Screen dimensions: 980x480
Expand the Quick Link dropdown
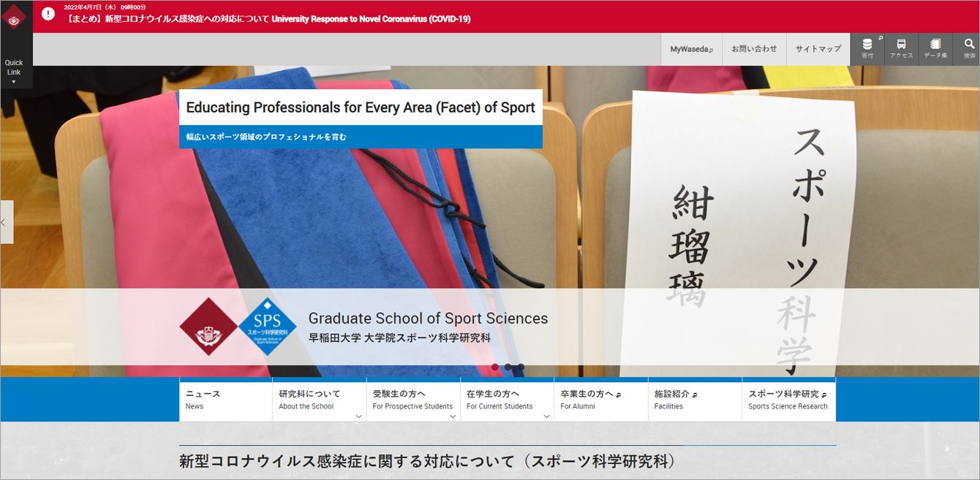(14, 72)
